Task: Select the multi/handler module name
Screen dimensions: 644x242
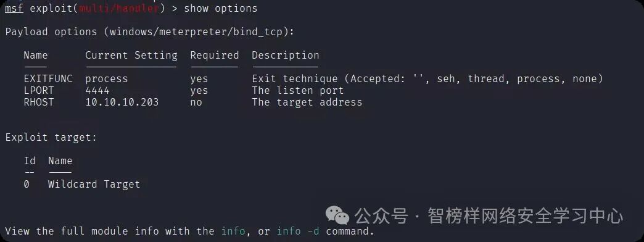Action: [x=119, y=8]
